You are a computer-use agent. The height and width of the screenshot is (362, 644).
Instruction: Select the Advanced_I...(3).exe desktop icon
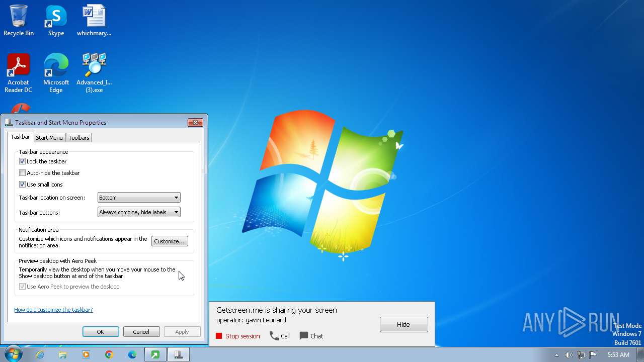[x=94, y=73]
